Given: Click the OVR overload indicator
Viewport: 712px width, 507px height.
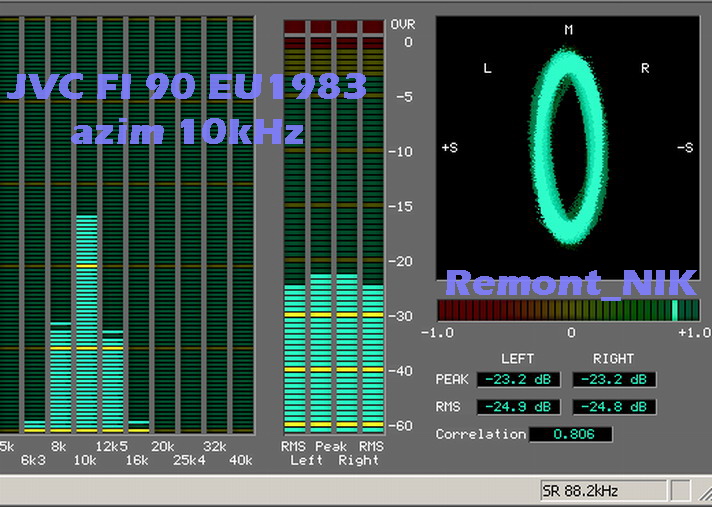Looking at the screenshot, I should click(x=402, y=23).
